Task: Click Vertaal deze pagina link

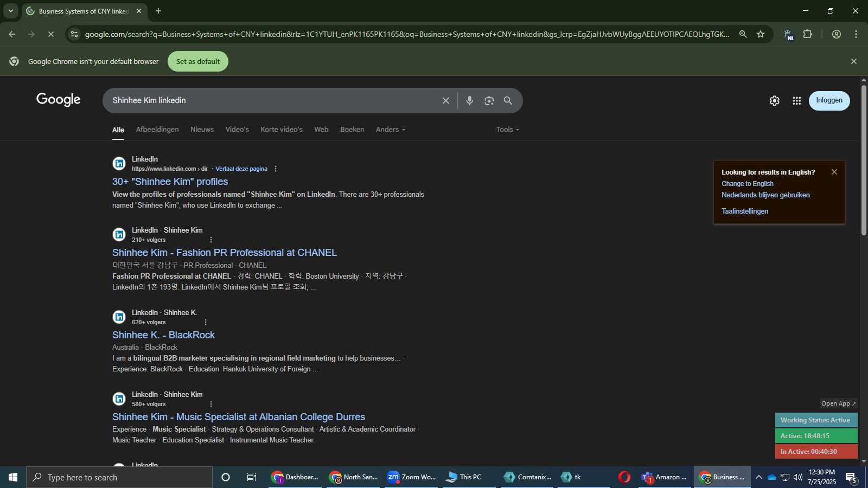Action: click(x=241, y=169)
